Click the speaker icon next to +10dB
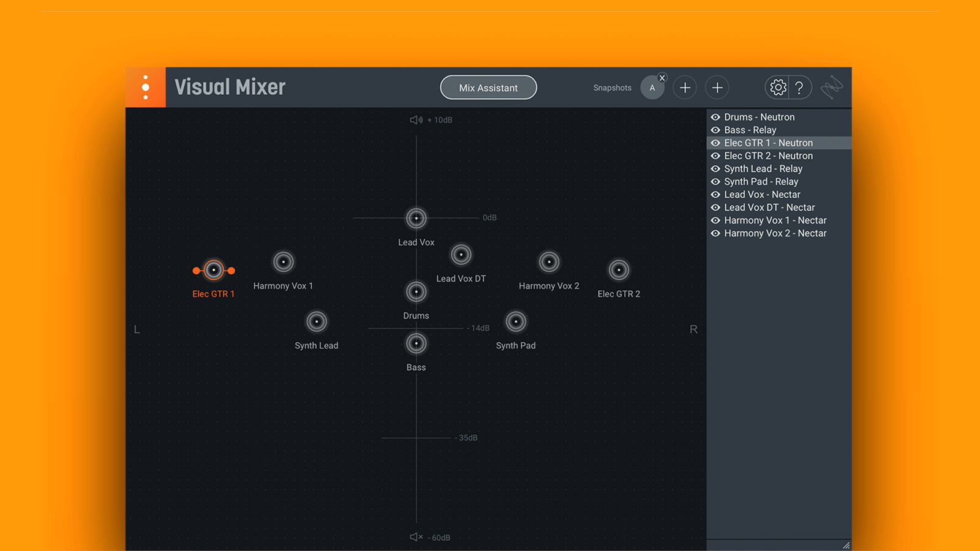 416,120
